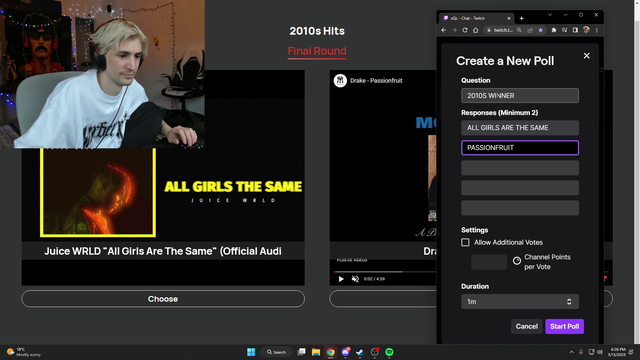Switch to Chrome on the taskbar
Viewport: 640px width, 360px height.
click(331, 352)
